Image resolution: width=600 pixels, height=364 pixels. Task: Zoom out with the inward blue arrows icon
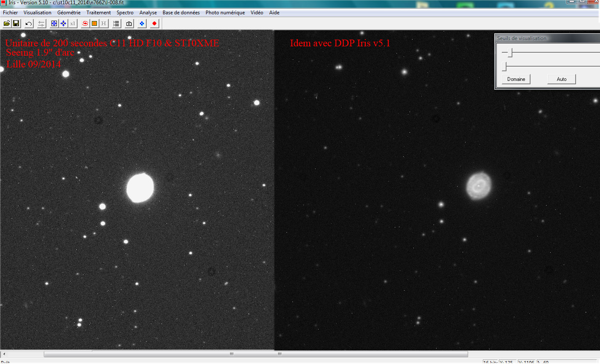click(63, 24)
